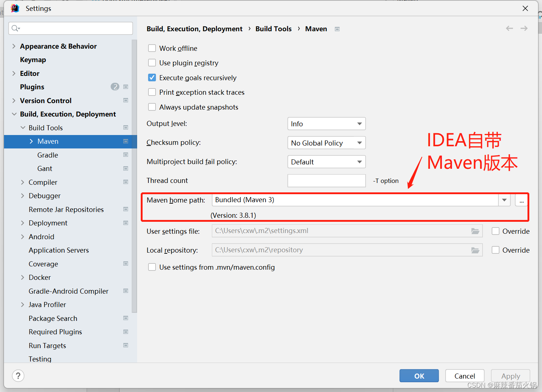Open Multiproject build fail policy dropdown
The width and height of the screenshot is (542, 392).
[x=327, y=162]
